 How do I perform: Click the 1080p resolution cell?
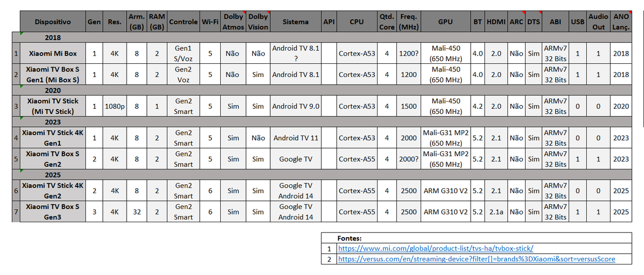click(114, 106)
